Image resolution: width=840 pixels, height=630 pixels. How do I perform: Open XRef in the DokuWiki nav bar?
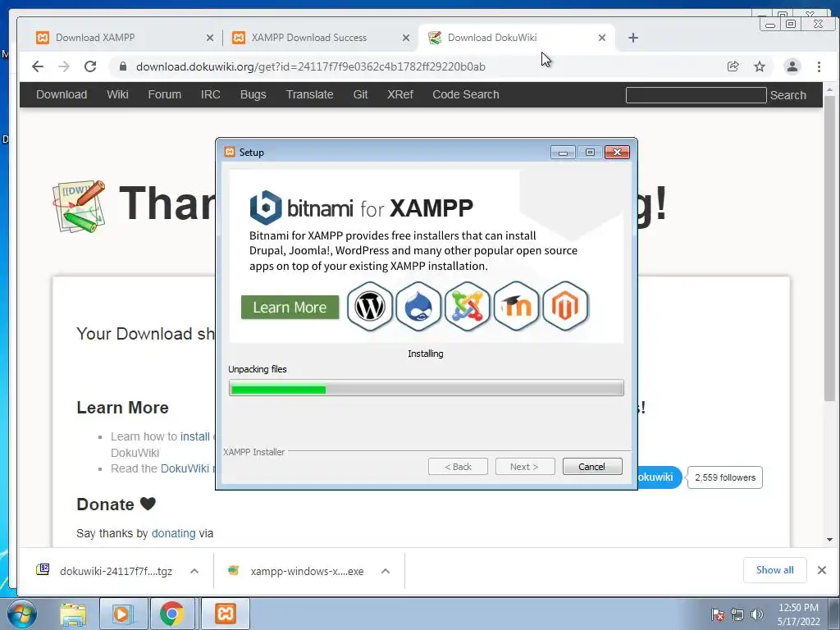click(400, 94)
